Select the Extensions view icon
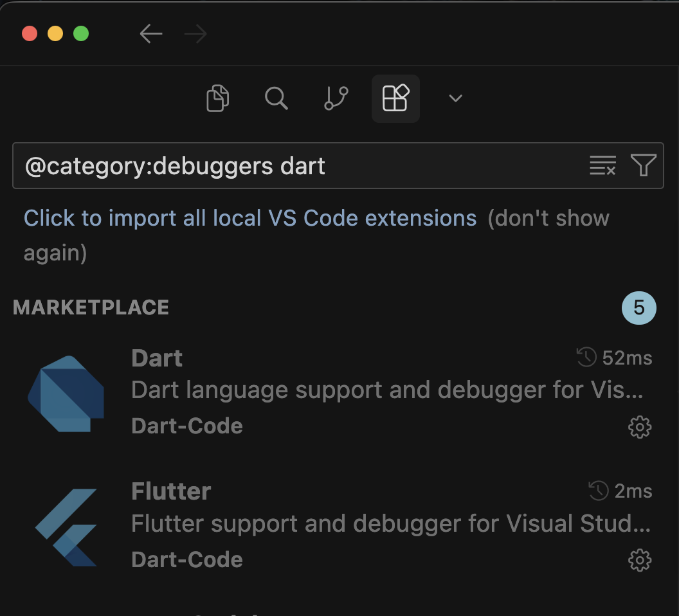The height and width of the screenshot is (616, 679). (x=395, y=98)
